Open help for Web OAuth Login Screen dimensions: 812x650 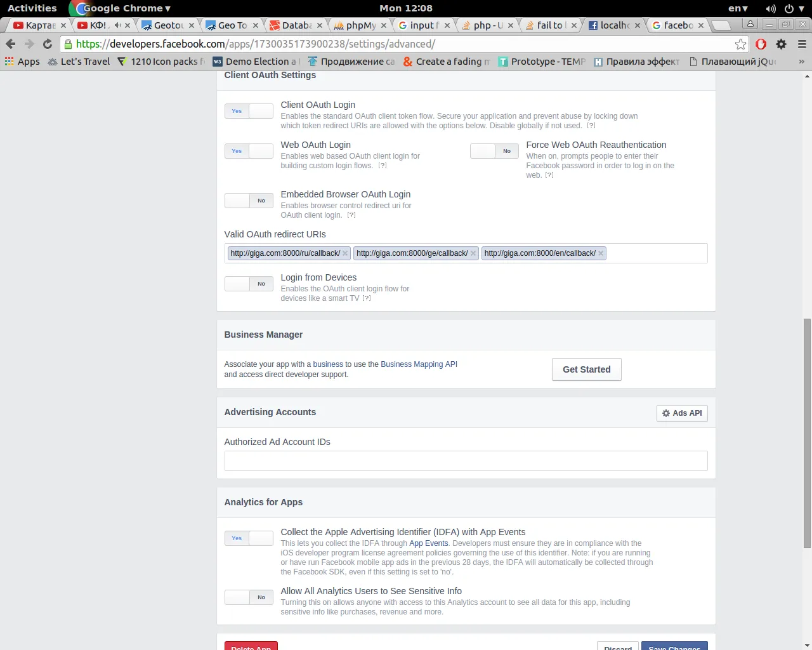click(383, 166)
